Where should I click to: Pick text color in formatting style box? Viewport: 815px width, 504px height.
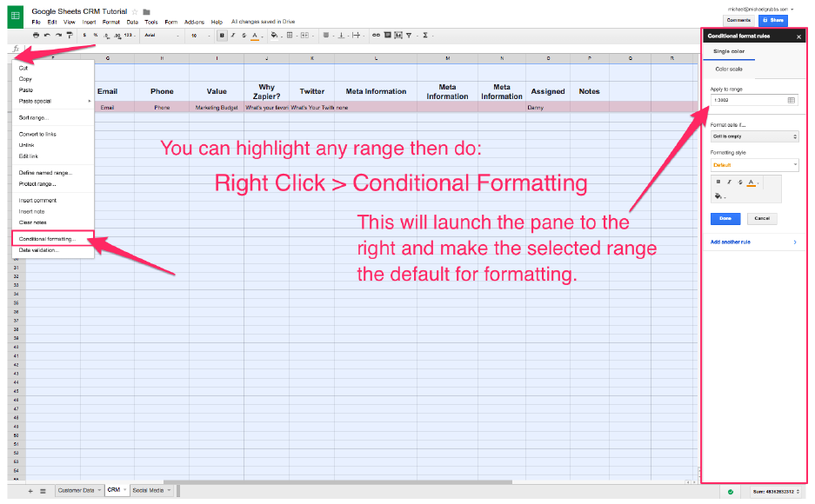pyautogui.click(x=752, y=182)
